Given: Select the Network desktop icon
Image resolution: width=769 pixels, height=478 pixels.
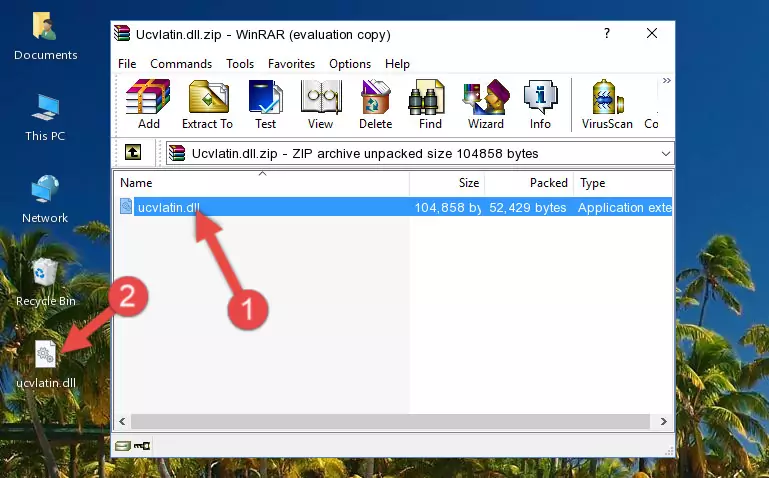Looking at the screenshot, I should point(45,199).
